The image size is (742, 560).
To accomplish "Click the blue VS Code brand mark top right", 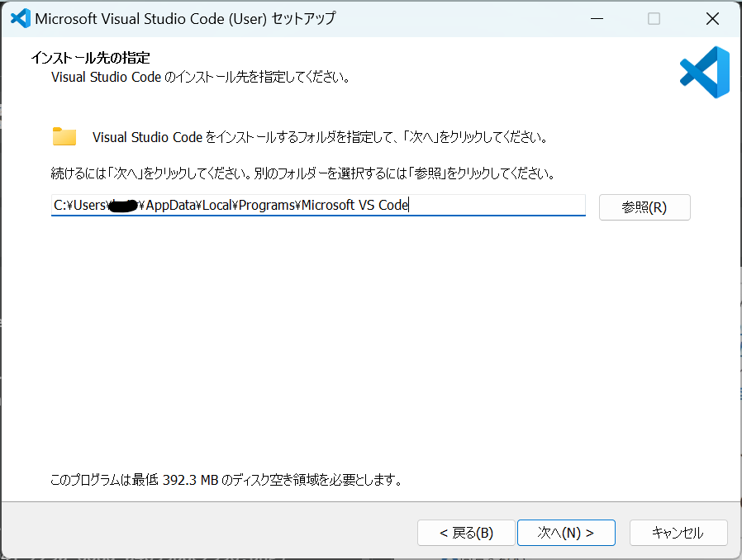I will coord(704,73).
